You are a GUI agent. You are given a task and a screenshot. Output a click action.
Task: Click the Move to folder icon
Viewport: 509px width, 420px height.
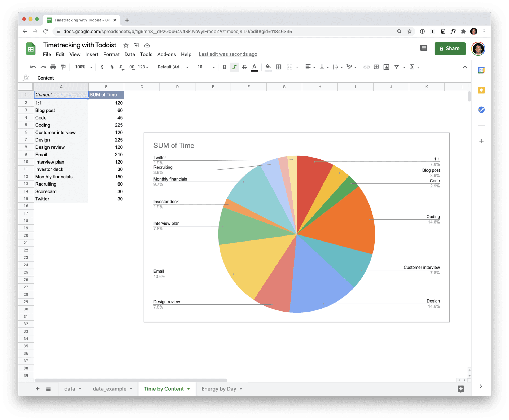point(136,45)
